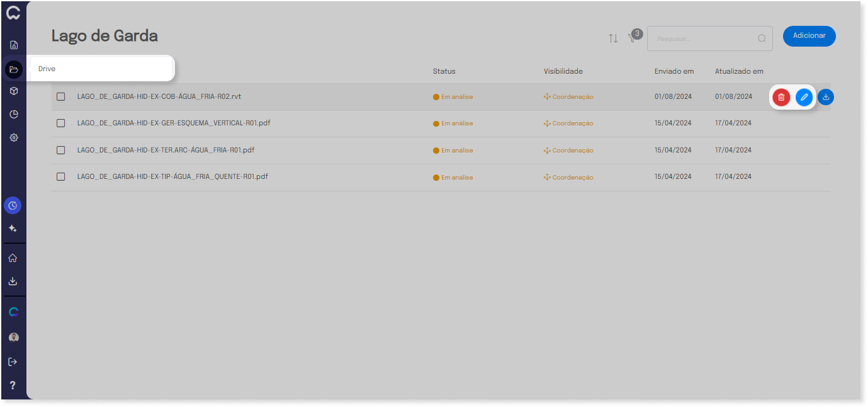This screenshot has width=868, height=407.
Task: Open the settings gear in sidebar
Action: 14,137
